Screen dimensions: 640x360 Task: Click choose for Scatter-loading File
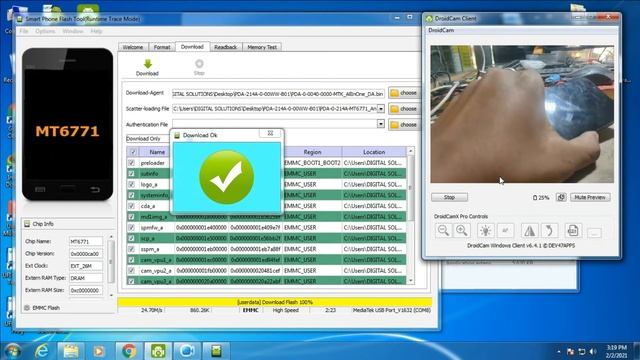(404, 109)
